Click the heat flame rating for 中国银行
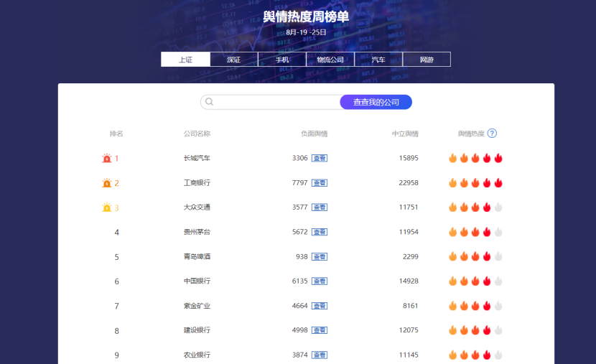 point(475,281)
